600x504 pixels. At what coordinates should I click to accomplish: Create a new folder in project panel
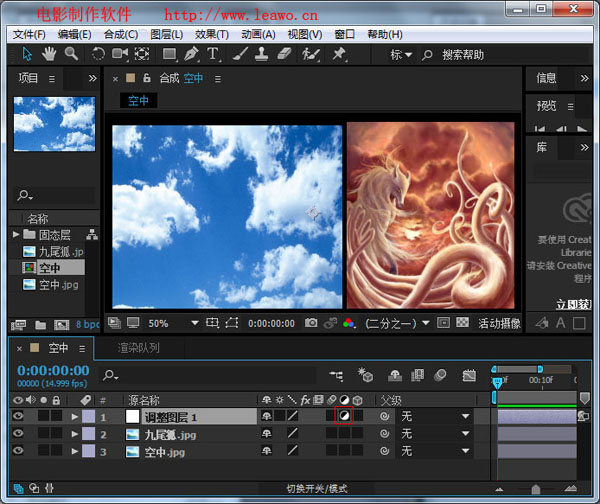point(41,325)
